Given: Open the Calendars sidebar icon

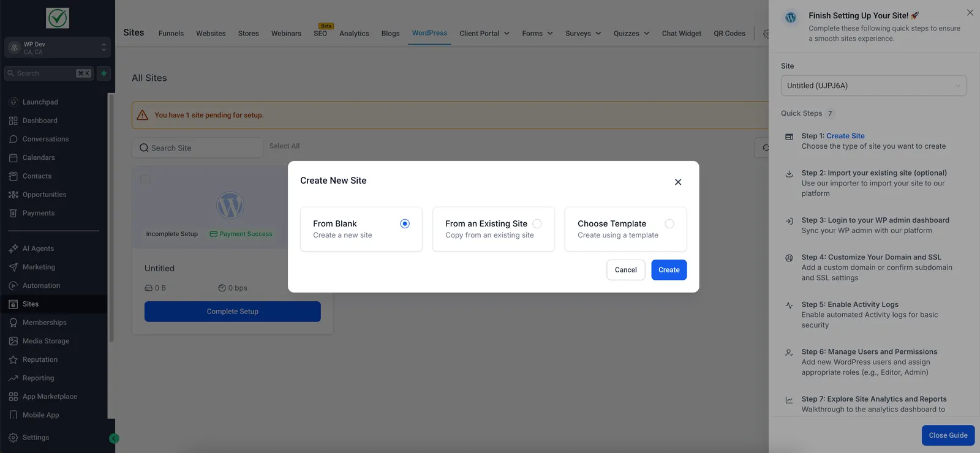Looking at the screenshot, I should 13,157.
